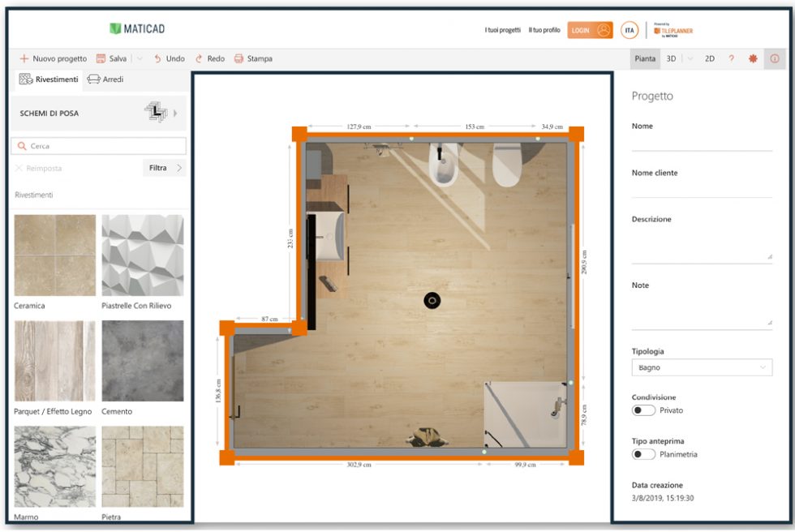Viewport: 795px width, 532px height.
Task: Open print with the Stampa icon
Action: [x=238, y=58]
